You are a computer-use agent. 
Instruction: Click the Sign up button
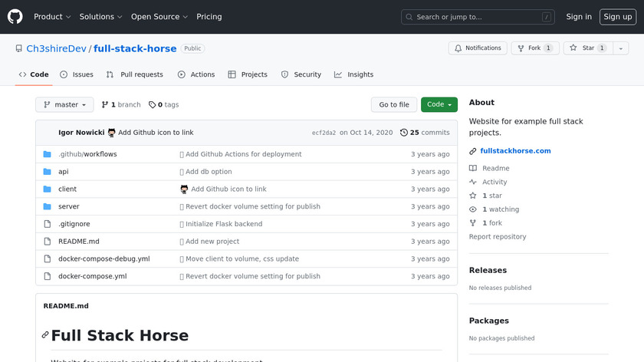(x=617, y=17)
